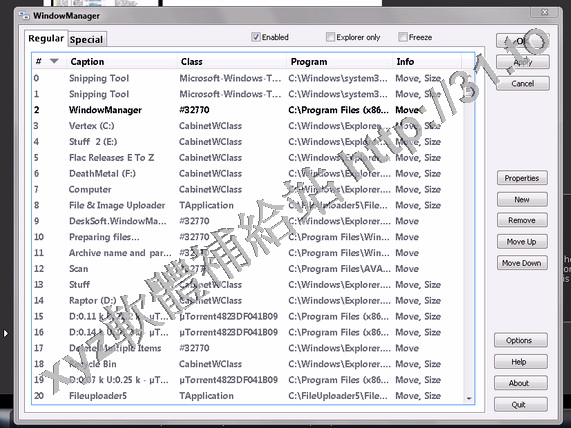Click the Remove button

tap(522, 220)
